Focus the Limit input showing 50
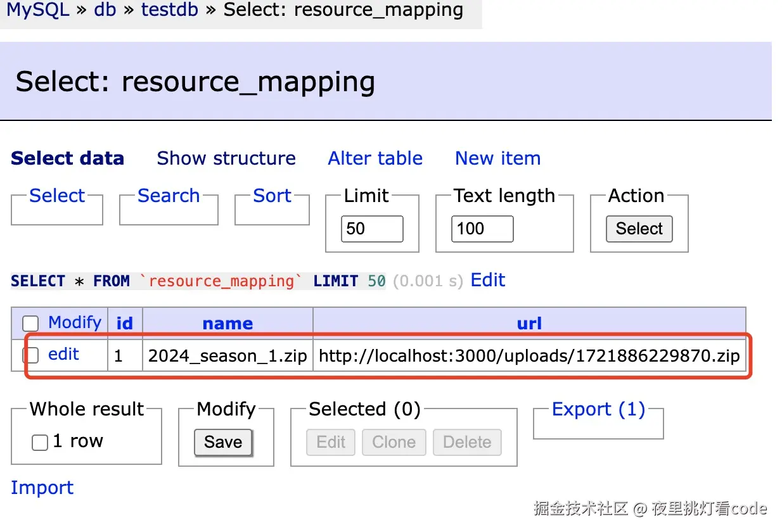The image size is (782, 532). [x=372, y=229]
